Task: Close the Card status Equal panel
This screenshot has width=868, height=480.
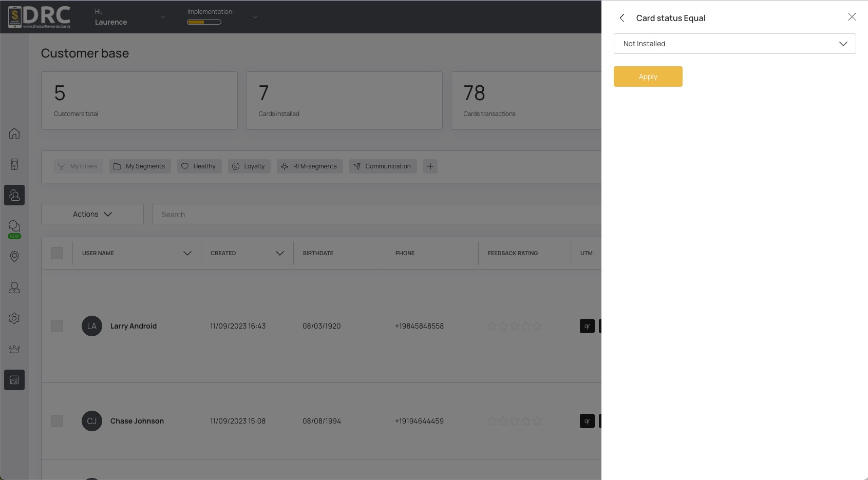Action: [x=852, y=17]
